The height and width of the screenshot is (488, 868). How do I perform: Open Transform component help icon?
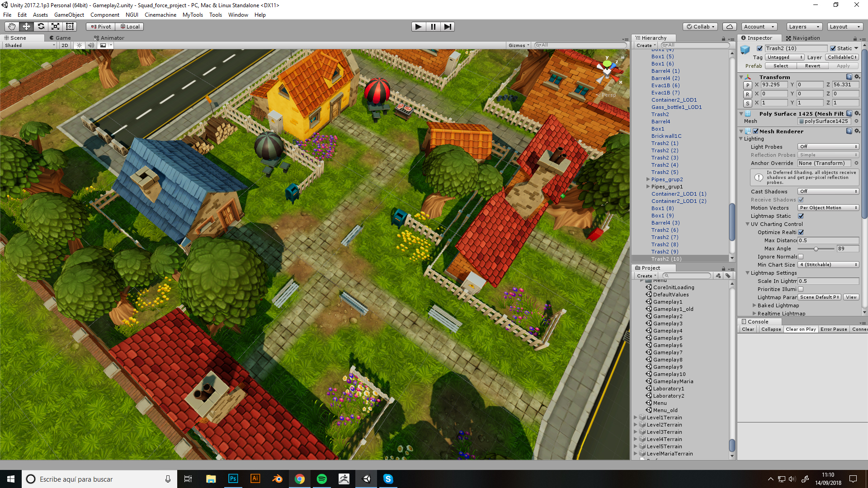coord(849,77)
